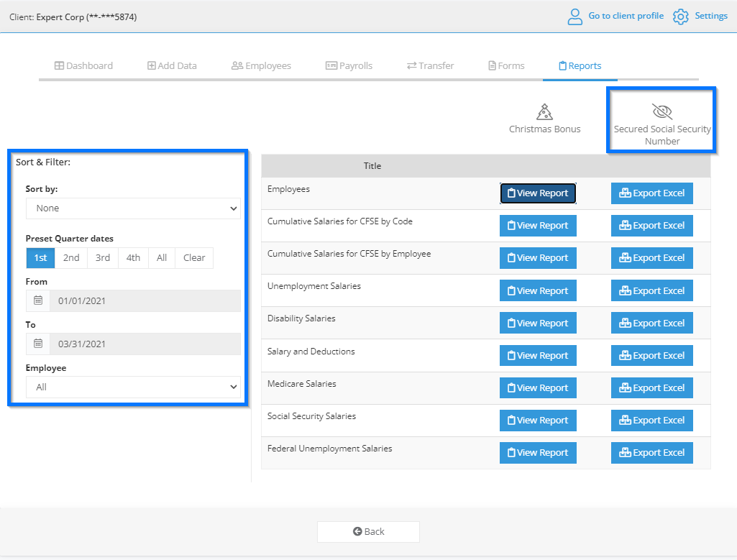Export Excel for Cumulative Salaries CFSE by Code
The height and width of the screenshot is (560, 737).
click(x=651, y=226)
